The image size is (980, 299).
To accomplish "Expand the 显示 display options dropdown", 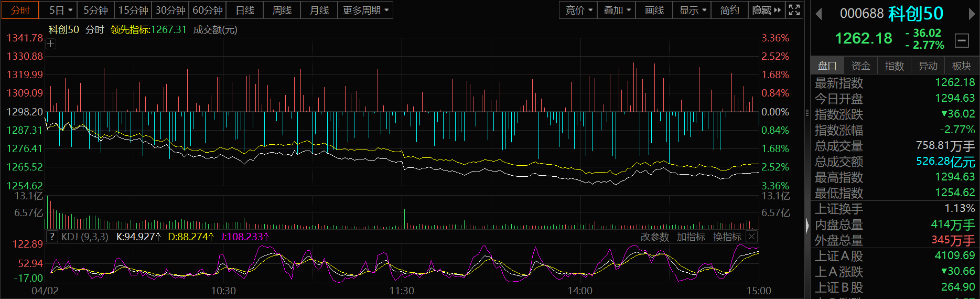I will pyautogui.click(x=692, y=10).
